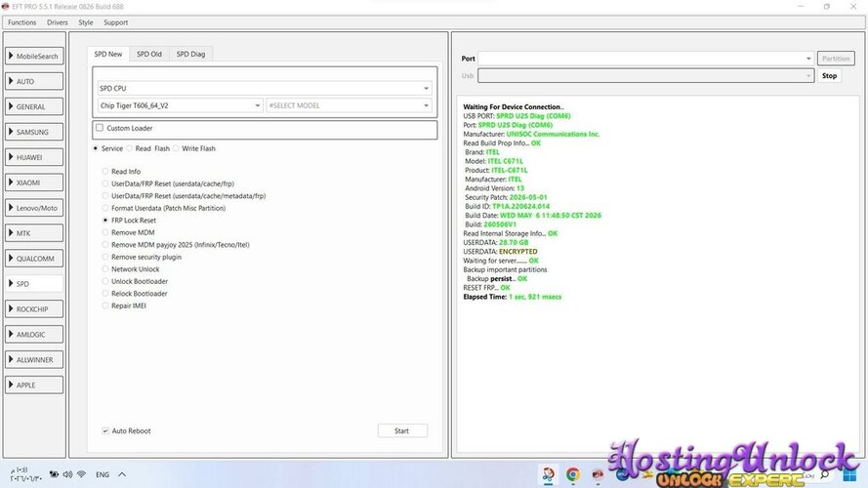The image size is (868, 488).
Task: Open the #SELECT MODEL dropdown
Action: click(349, 105)
